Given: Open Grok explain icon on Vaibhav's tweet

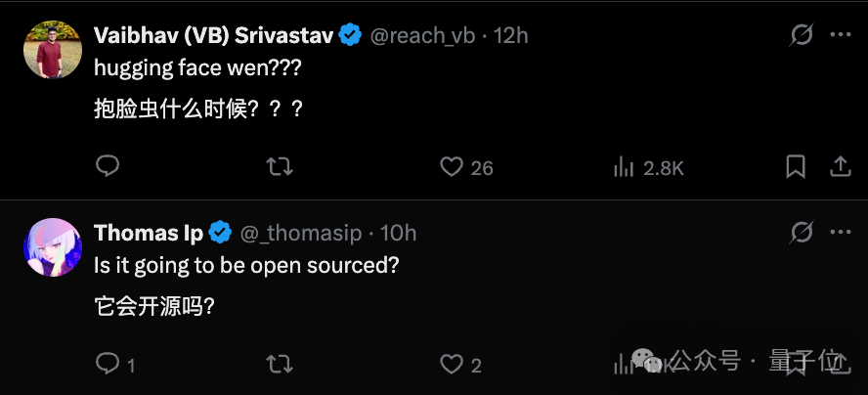Looking at the screenshot, I should coord(802,35).
